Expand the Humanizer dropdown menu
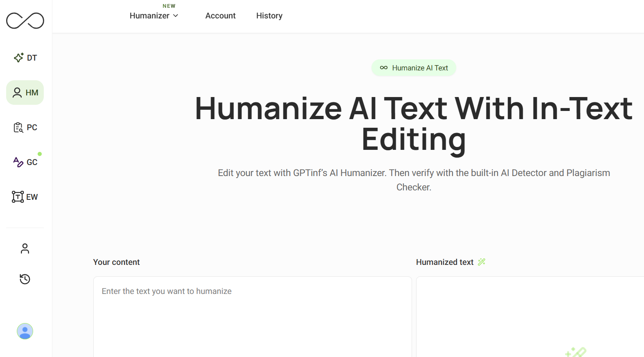 point(154,16)
